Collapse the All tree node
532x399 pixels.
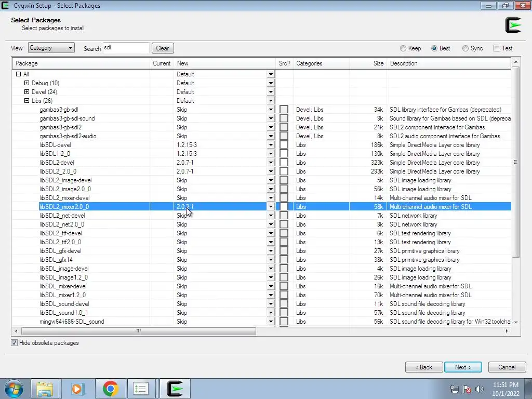click(18, 74)
